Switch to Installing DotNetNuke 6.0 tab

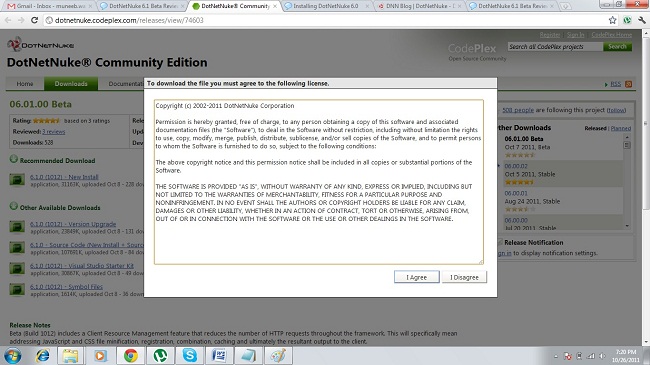pyautogui.click(x=326, y=6)
